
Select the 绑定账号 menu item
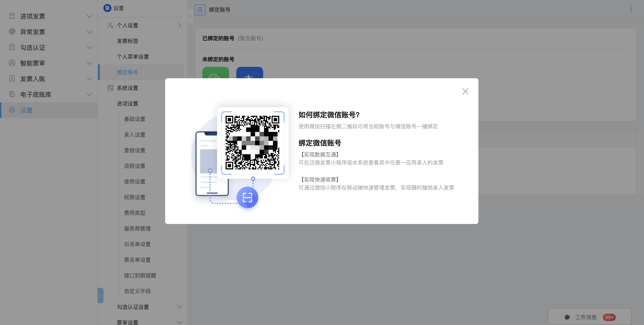[141, 72]
